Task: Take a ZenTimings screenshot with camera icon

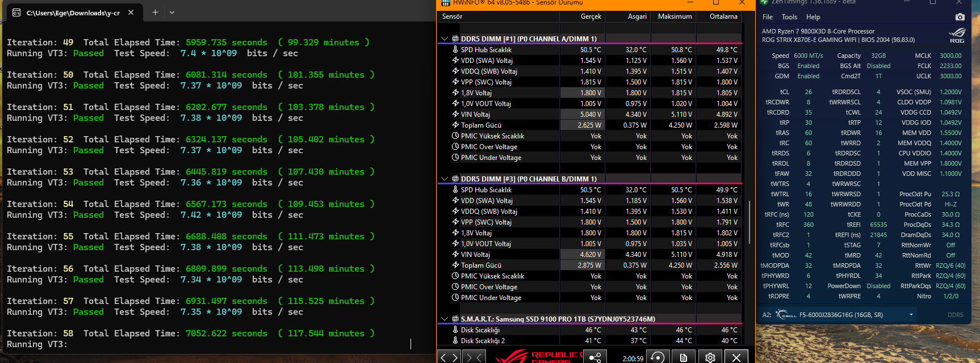Action: point(960,17)
